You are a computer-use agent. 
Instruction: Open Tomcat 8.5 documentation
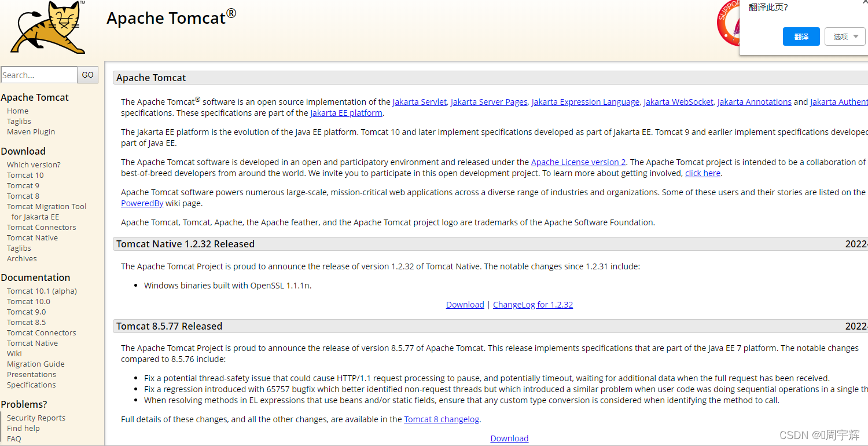coord(26,323)
